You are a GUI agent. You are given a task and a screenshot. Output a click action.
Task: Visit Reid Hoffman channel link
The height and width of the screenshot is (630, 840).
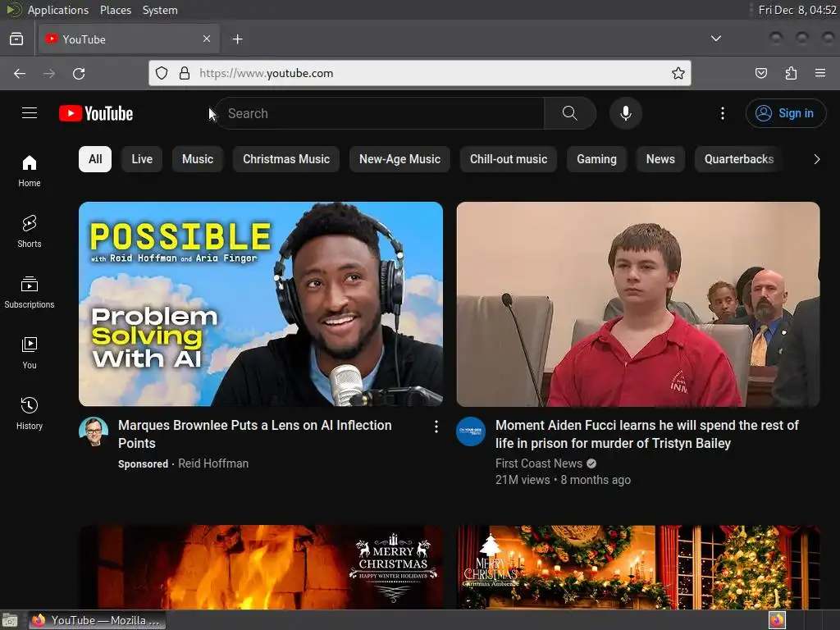click(x=213, y=463)
